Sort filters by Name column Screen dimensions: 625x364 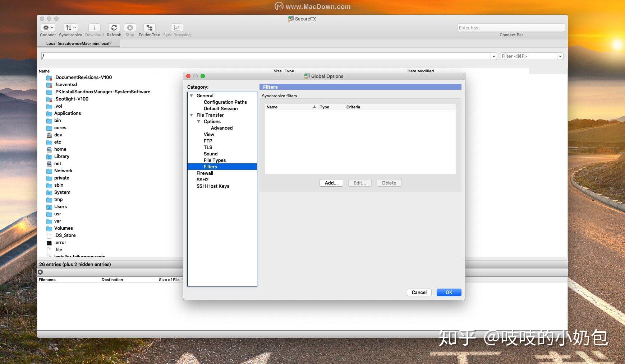tap(291, 107)
